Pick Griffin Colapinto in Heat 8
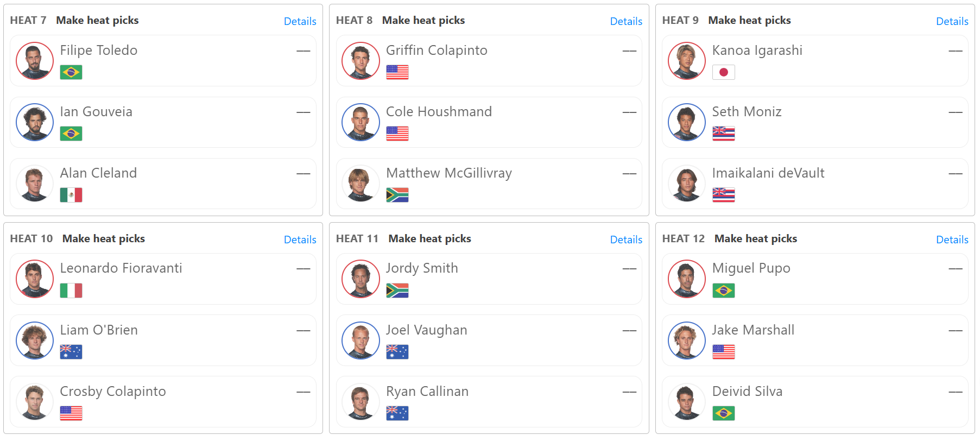980x441 pixels. [489, 61]
